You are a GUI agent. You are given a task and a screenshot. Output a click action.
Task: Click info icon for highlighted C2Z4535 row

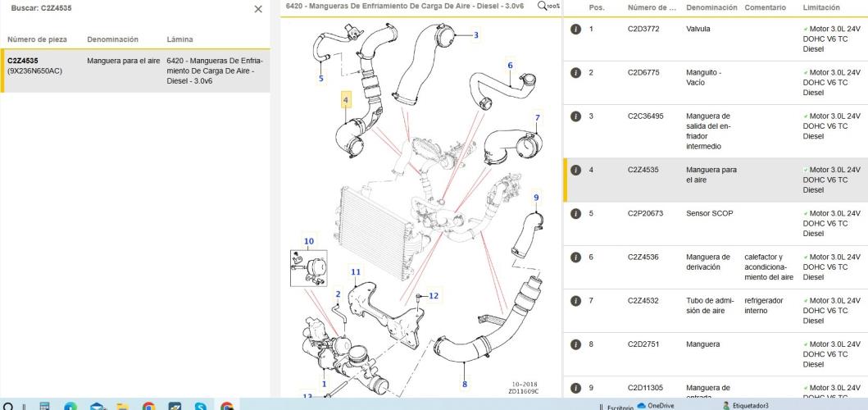[x=575, y=170]
